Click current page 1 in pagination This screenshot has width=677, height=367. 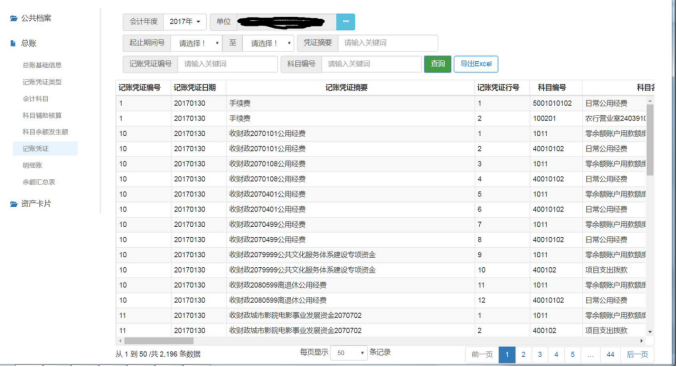tap(507, 354)
